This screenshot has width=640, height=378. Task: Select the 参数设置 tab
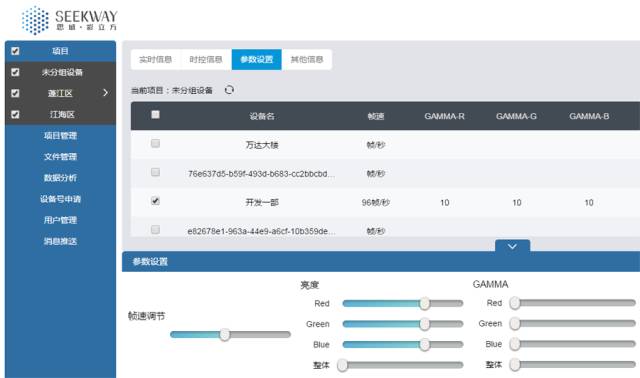pos(257,60)
